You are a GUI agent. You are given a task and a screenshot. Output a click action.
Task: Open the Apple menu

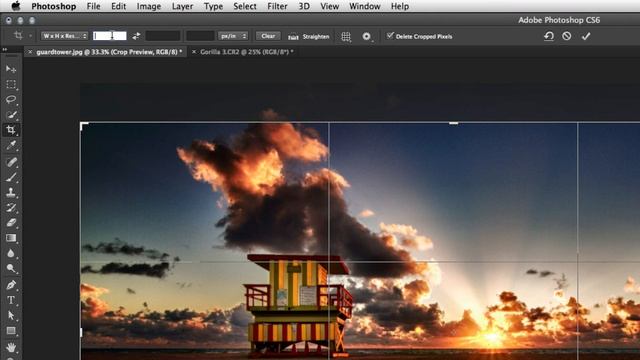click(x=16, y=6)
